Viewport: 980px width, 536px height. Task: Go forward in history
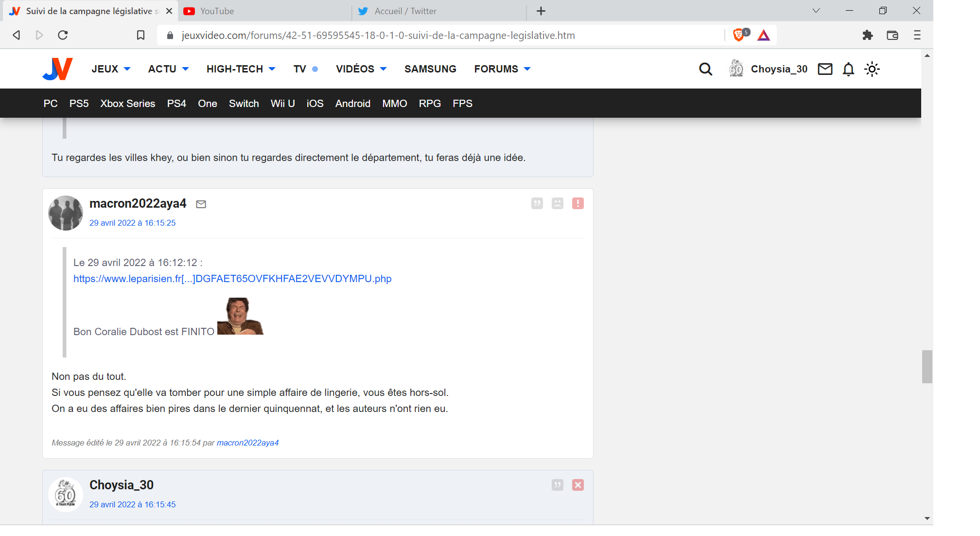pos(39,35)
